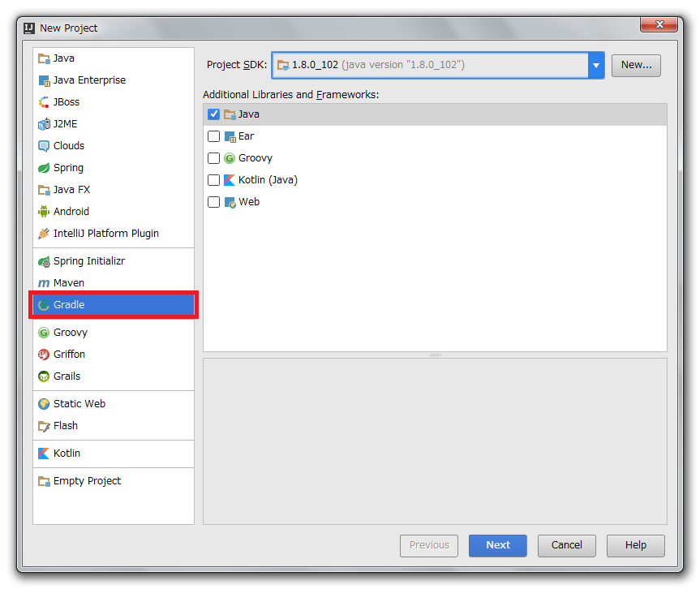Click the Groovy framework icon in libraries list

(x=230, y=158)
